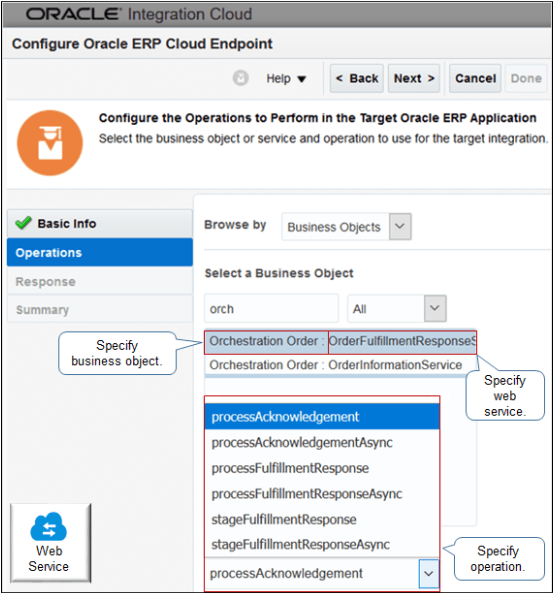554x594 pixels.
Task: Choose processAcknowledgementAsync operation
Action: click(322, 442)
